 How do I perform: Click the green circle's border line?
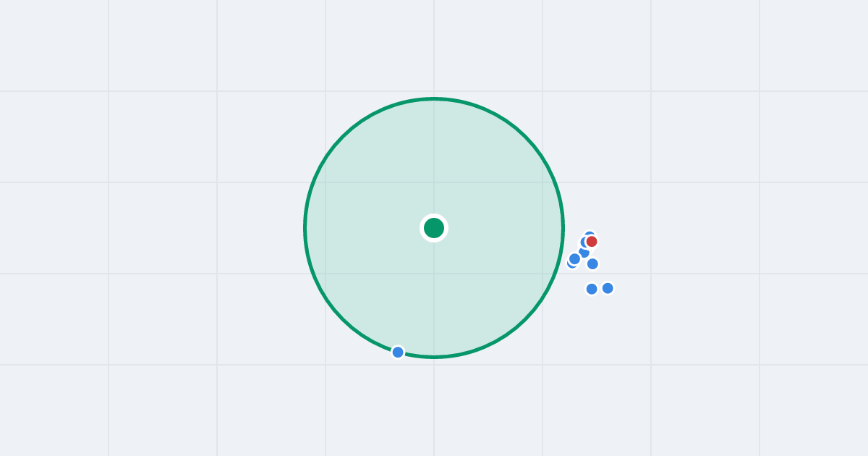pyautogui.click(x=305, y=228)
